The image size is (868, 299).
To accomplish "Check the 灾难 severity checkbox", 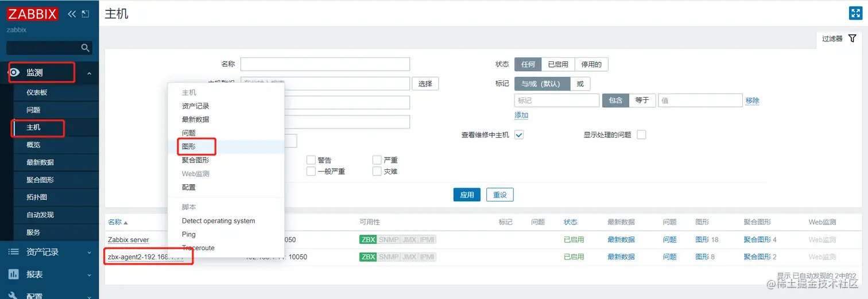I will tap(377, 171).
